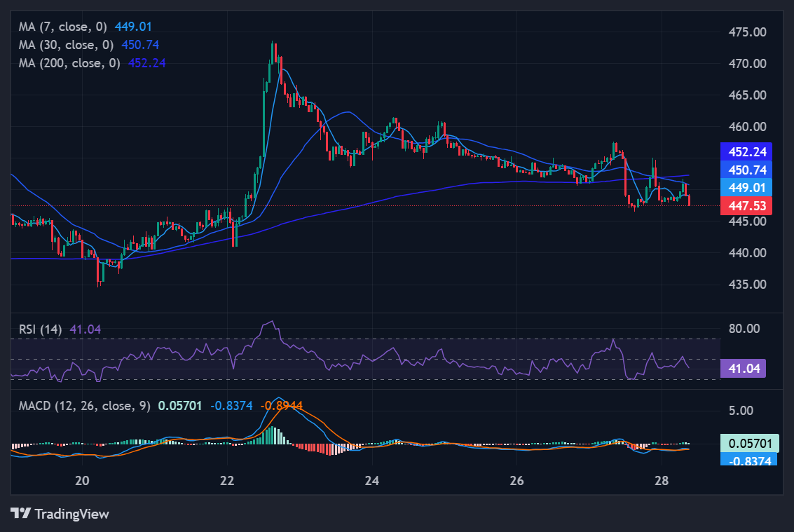Click 475.00 on the price axis
Viewport: 794px width, 532px height.
(747, 32)
